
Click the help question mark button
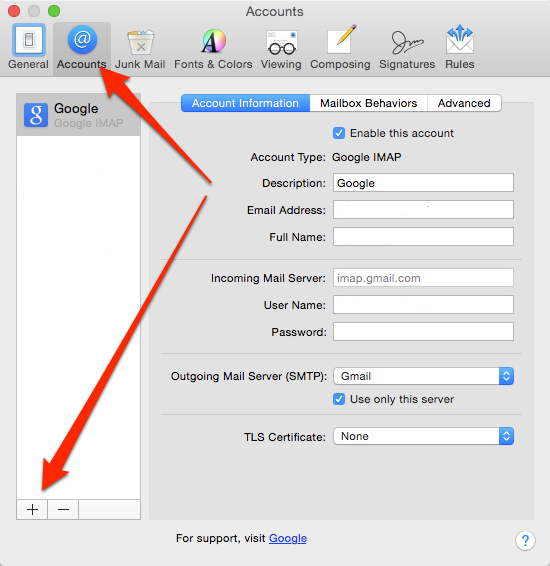pos(525,540)
